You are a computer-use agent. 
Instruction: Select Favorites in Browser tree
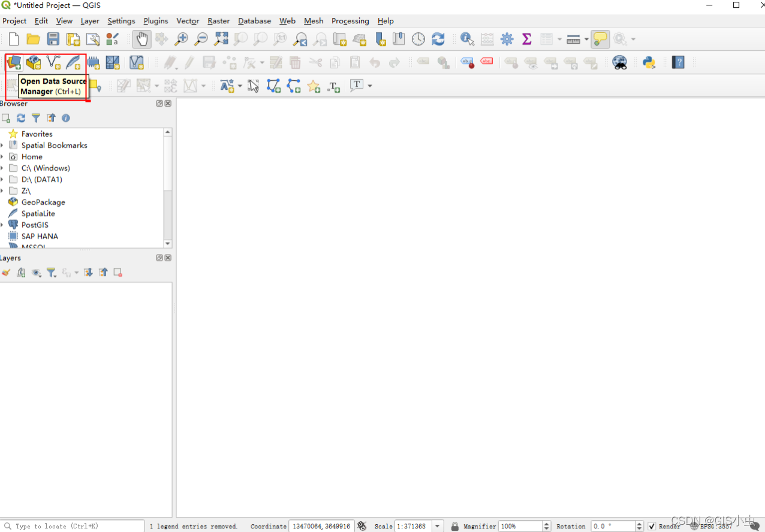37,134
